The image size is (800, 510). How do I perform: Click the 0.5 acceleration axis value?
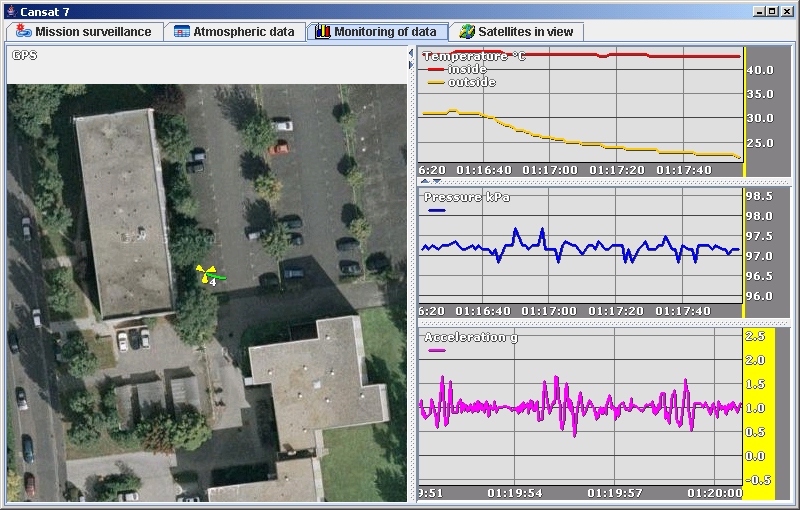click(755, 432)
